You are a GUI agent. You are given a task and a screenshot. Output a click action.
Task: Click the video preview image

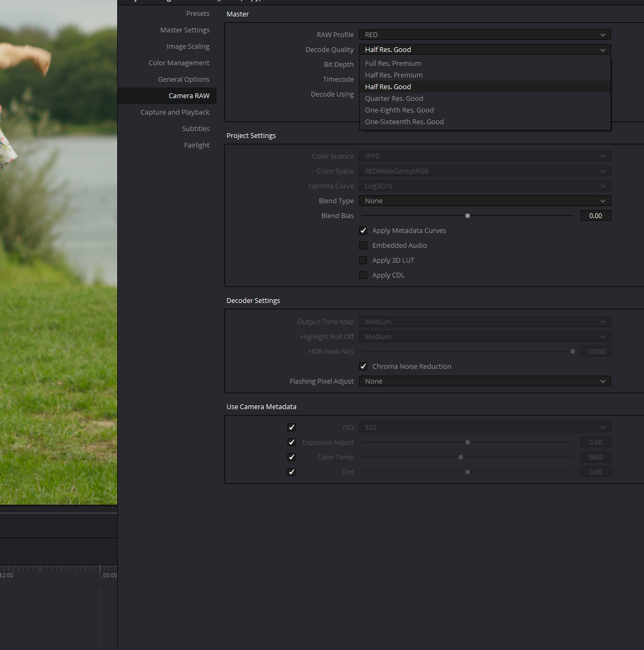[x=58, y=252]
